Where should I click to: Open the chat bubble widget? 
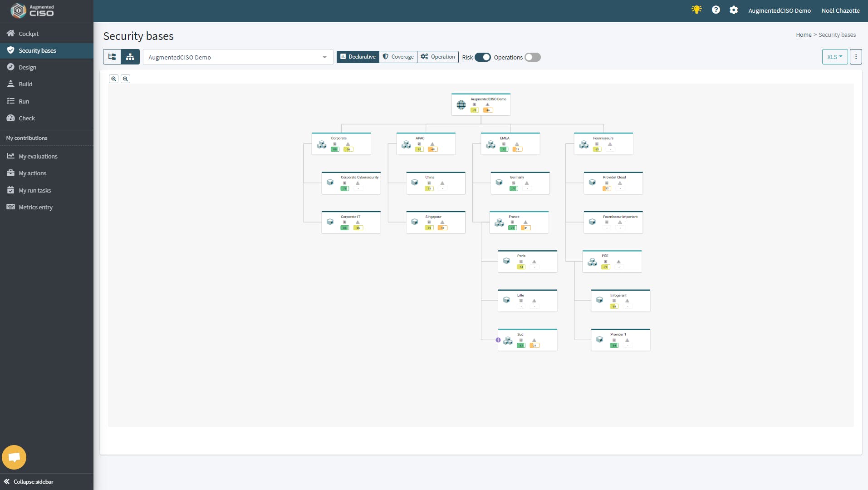(14, 457)
